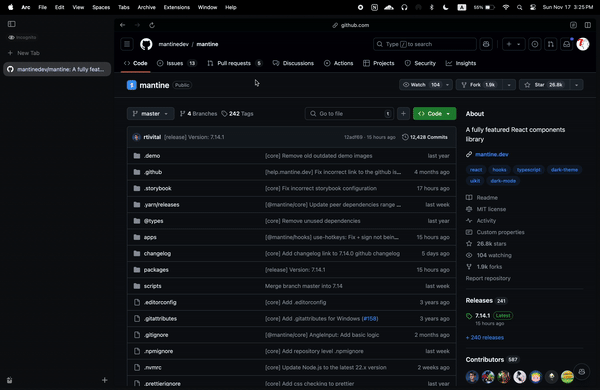600x390 pixels.
Task: Click rtivital commit author avatar
Action: pos(136,137)
